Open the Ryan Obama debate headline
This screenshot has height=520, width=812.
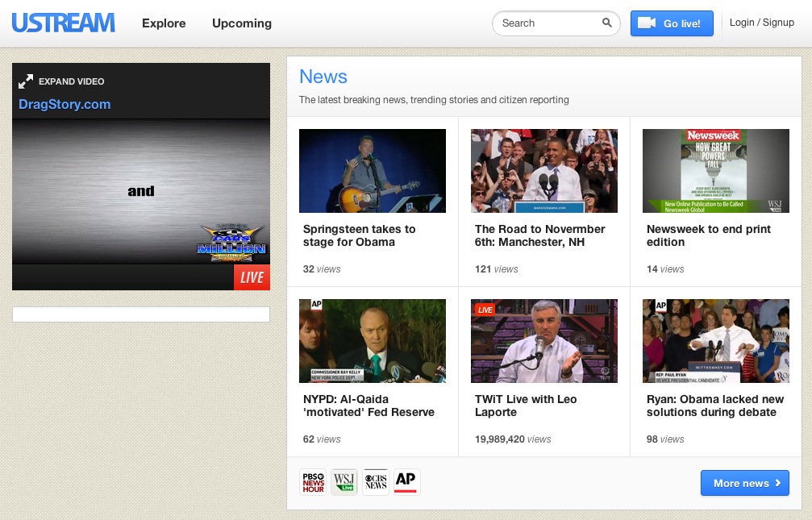pyautogui.click(x=716, y=406)
